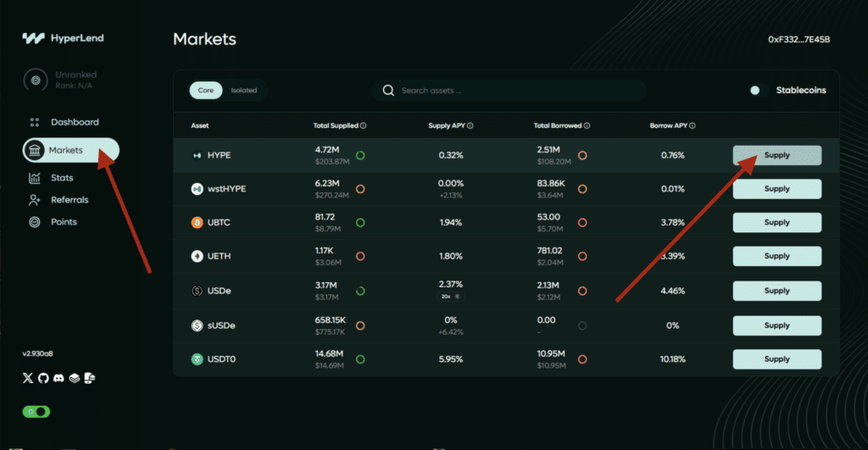Toggle the Stablecoins filter switch
The image size is (868, 450).
(x=759, y=90)
